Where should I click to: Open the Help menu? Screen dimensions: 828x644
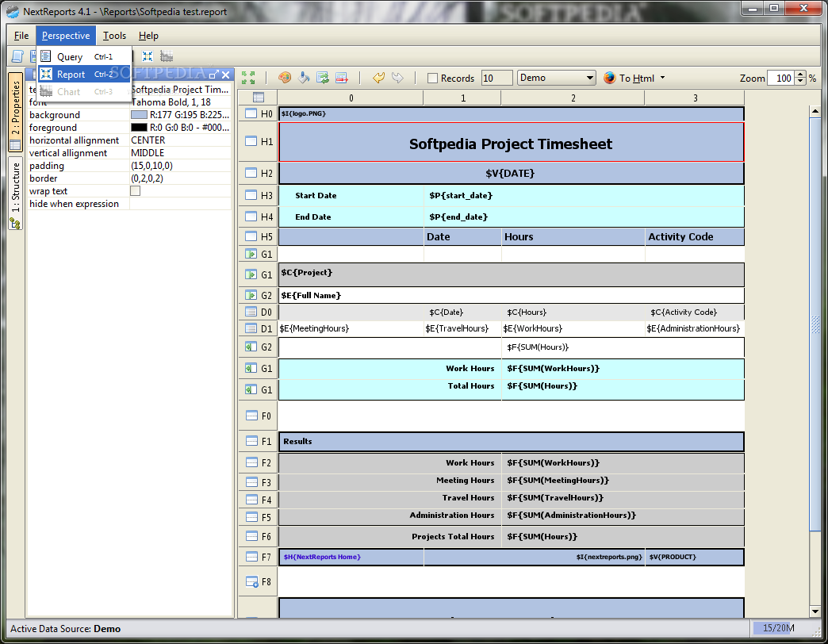click(x=148, y=36)
